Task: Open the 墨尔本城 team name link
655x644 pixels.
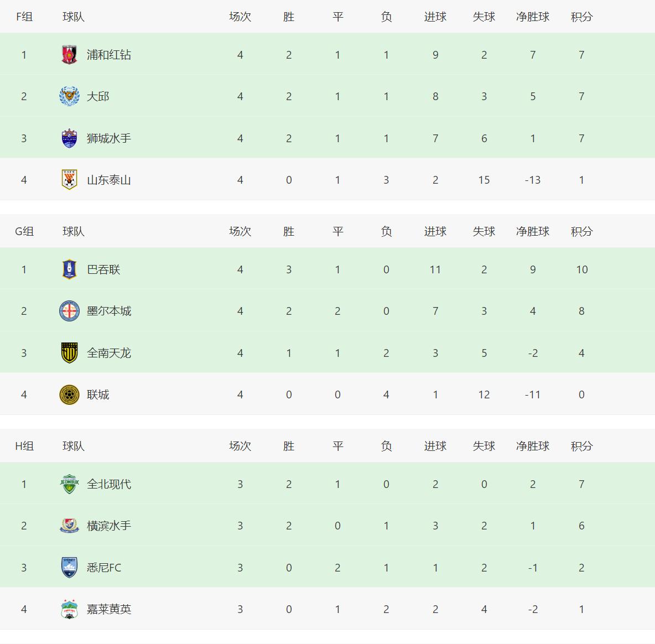Action: pos(109,311)
